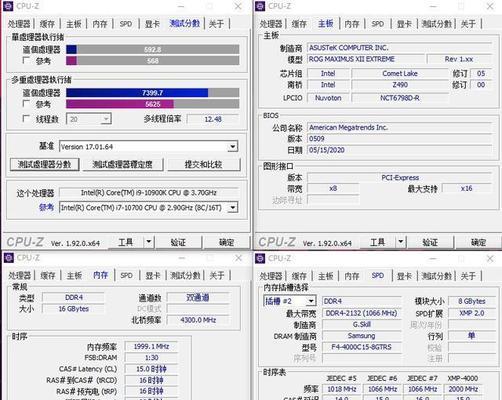
Task: Click 提交和比较 submit and compare button
Action: point(203,164)
